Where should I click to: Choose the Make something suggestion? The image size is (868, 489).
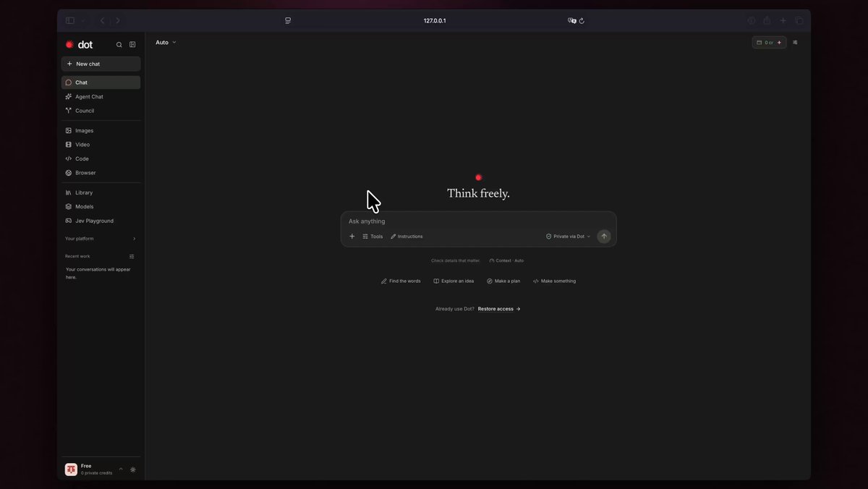pos(554,281)
